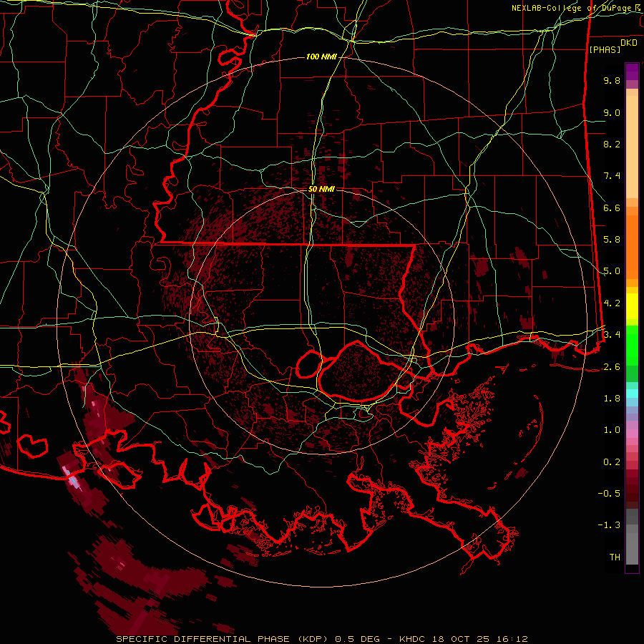Click the [PHAS] legend header
Viewport: 644px width, 644px height.
pos(605,49)
